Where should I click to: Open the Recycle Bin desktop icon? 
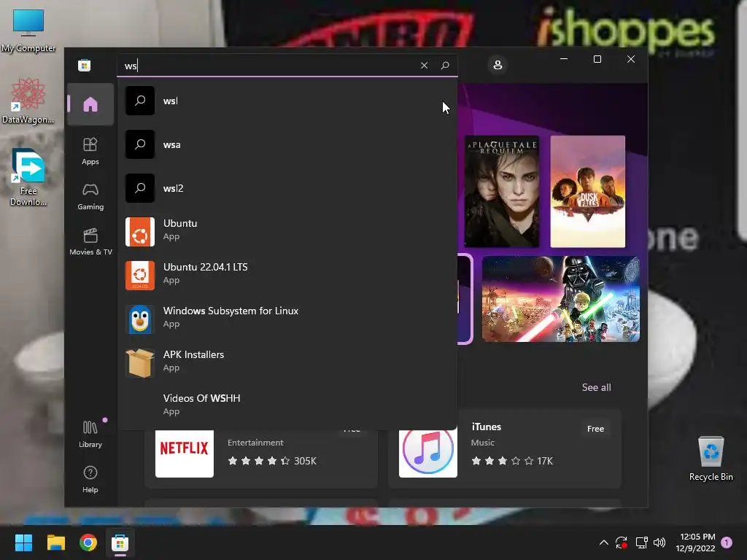[x=711, y=459]
